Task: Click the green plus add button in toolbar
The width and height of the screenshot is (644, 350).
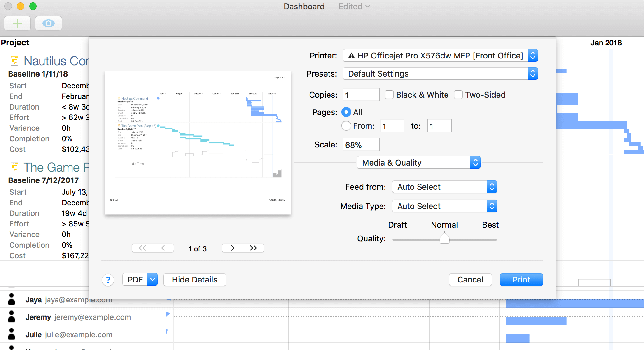Action: point(17,23)
